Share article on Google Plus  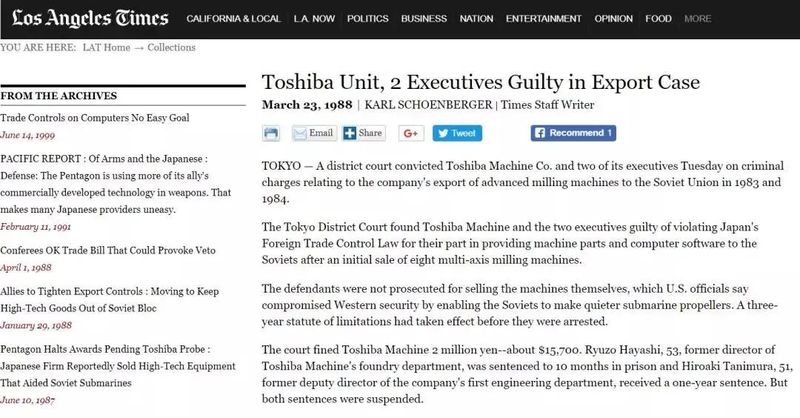point(411,133)
